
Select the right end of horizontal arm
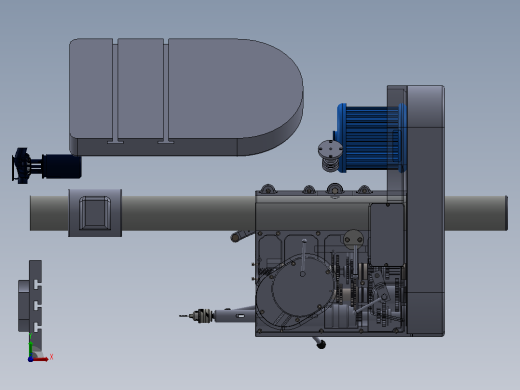click(x=476, y=213)
